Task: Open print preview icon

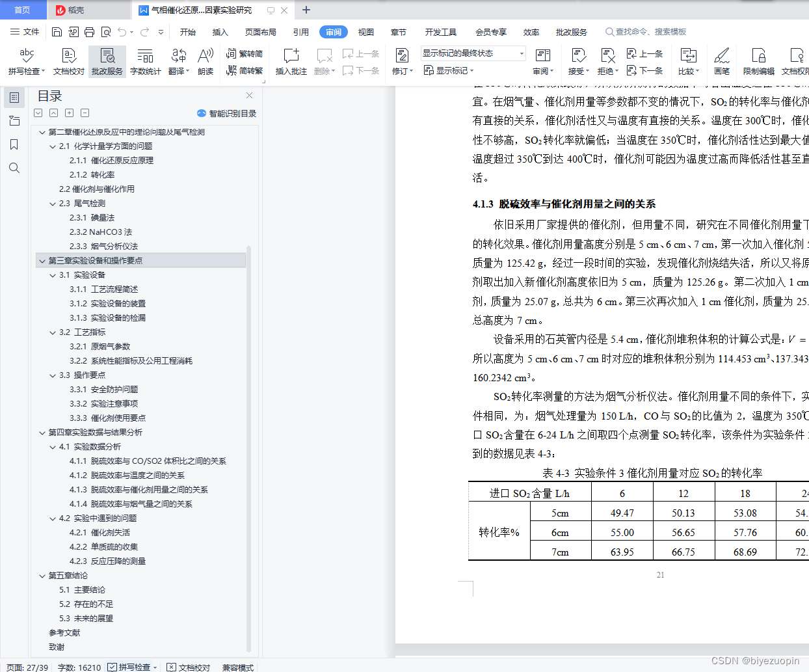Action: (105, 32)
